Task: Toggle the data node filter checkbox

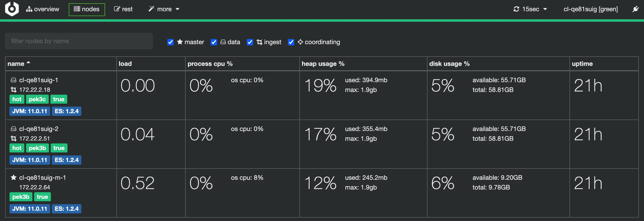Action: coord(214,42)
